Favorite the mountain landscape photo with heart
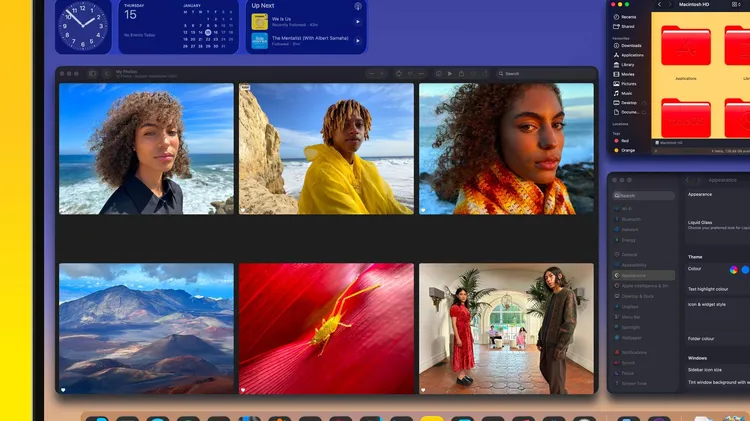The height and width of the screenshot is (421, 750). 63,390
